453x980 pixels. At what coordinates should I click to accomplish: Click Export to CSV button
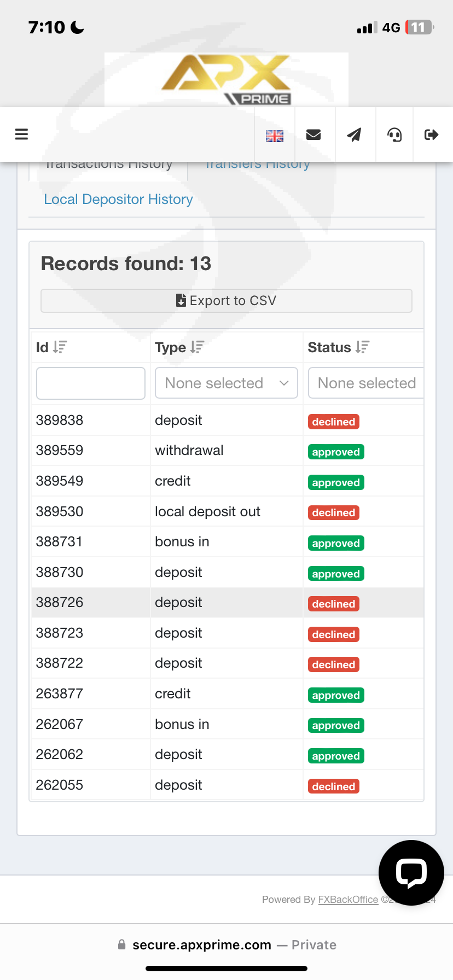226,301
